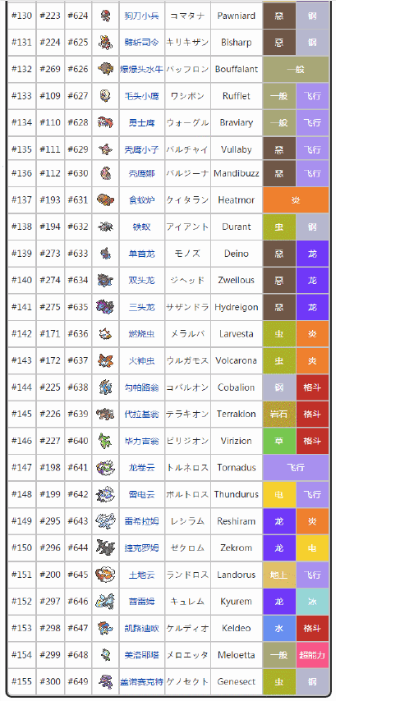Viewport: 400px width, 701px height.
Task: Open the 岩石 Rock type cell for Terrakion
Action: 279,414
